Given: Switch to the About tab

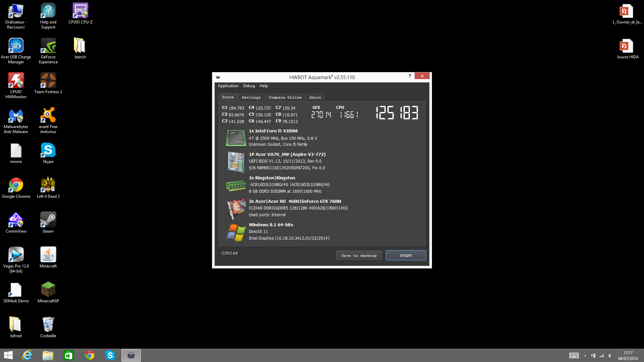Looking at the screenshot, I should click(315, 97).
